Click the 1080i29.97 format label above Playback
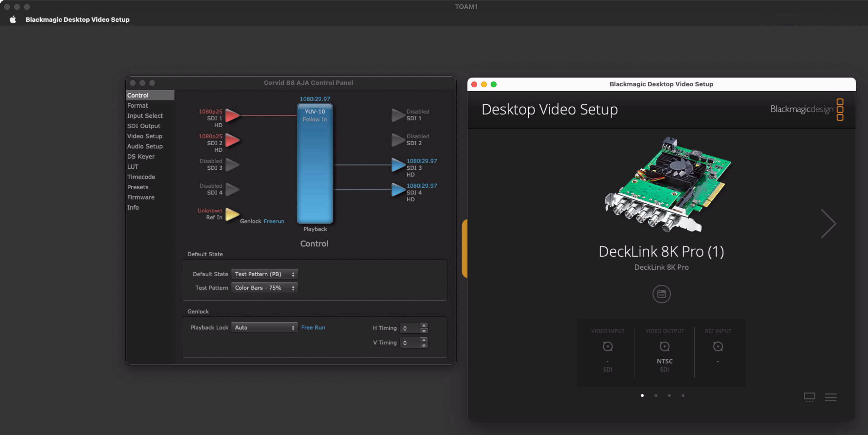 pyautogui.click(x=315, y=99)
